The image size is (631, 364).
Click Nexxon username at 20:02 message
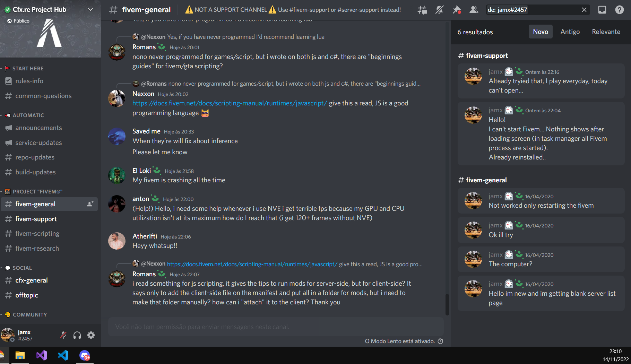143,94
